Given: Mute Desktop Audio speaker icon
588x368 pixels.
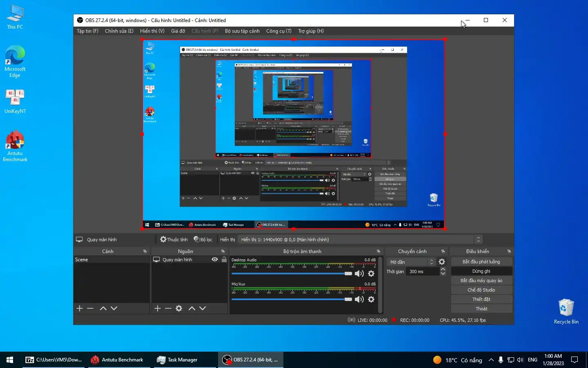Looking at the screenshot, I should point(359,274).
